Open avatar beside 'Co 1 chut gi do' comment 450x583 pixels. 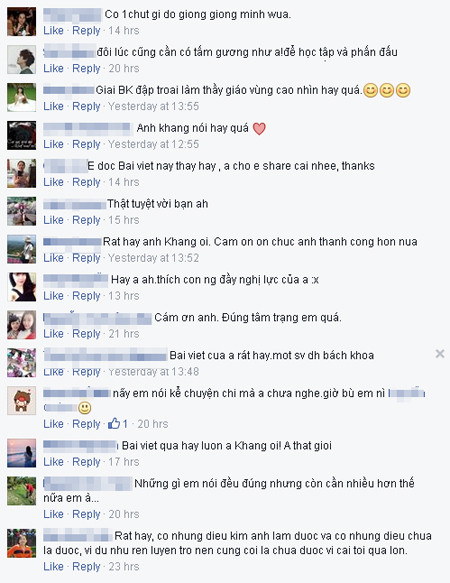[x=22, y=22]
